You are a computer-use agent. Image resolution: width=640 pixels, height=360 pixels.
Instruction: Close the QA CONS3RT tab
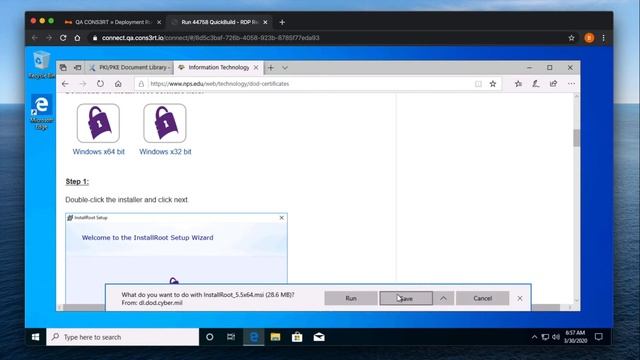[x=159, y=22]
